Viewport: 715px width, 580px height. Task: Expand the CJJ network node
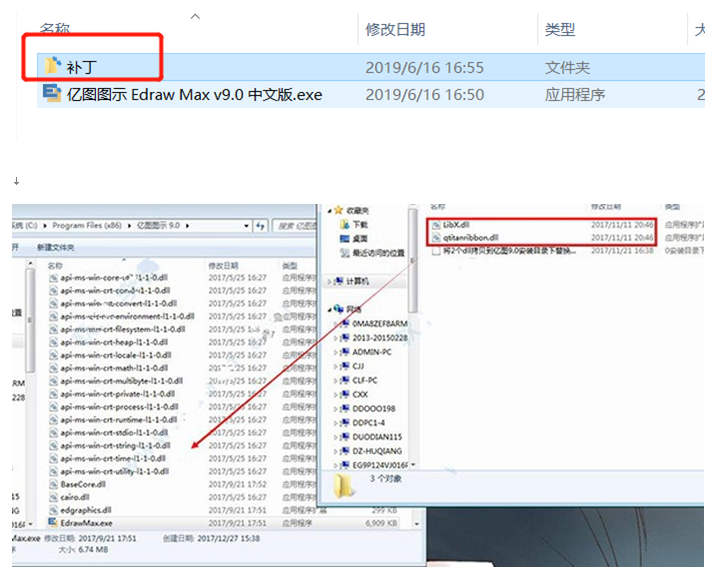(336, 367)
